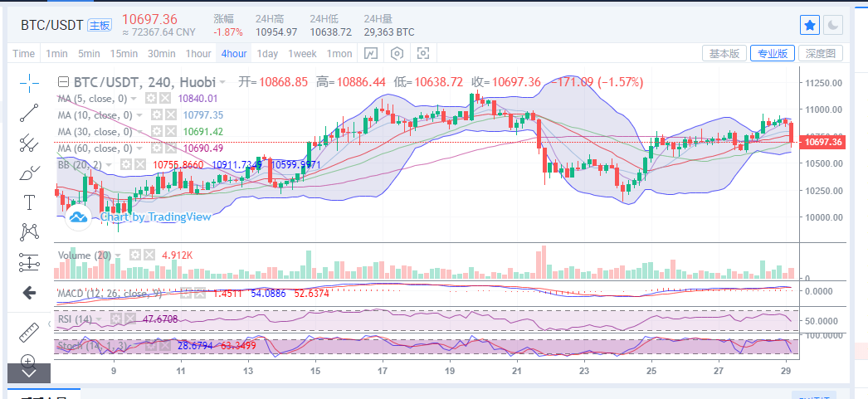Open chart settings hexagon icon
The width and height of the screenshot is (868, 399).
click(397, 54)
